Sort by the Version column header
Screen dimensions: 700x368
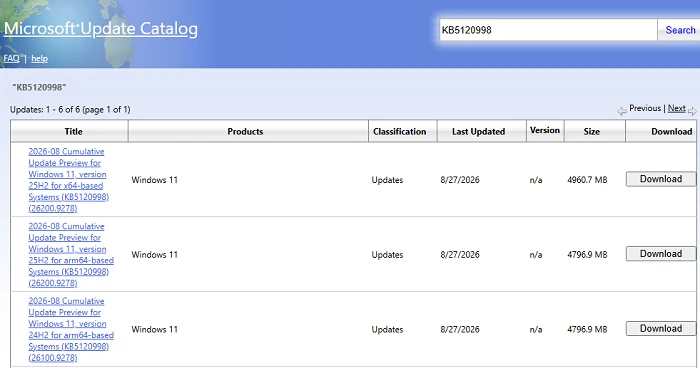point(545,130)
